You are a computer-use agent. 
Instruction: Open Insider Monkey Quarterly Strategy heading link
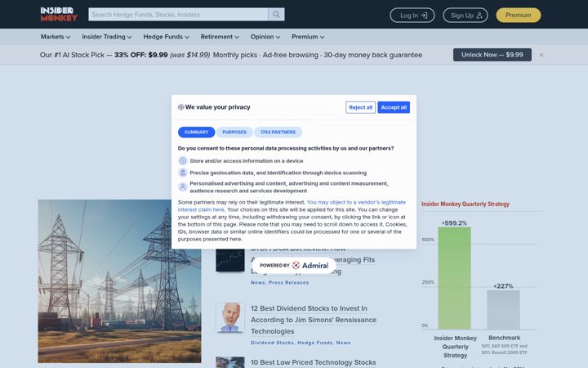tap(465, 204)
